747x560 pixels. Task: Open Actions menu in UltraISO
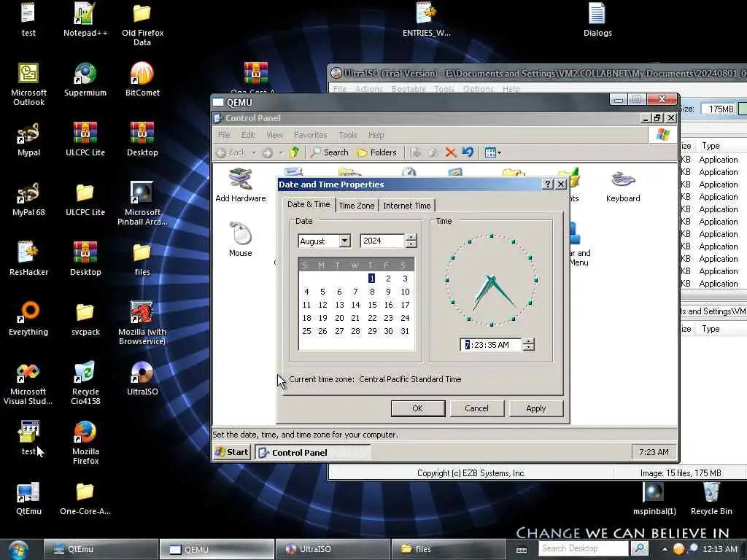[x=368, y=89]
